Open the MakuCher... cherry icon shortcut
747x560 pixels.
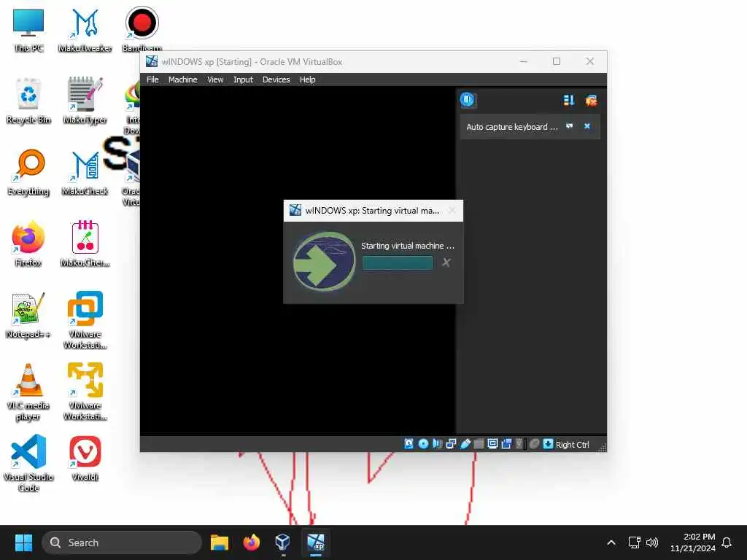[x=85, y=244]
